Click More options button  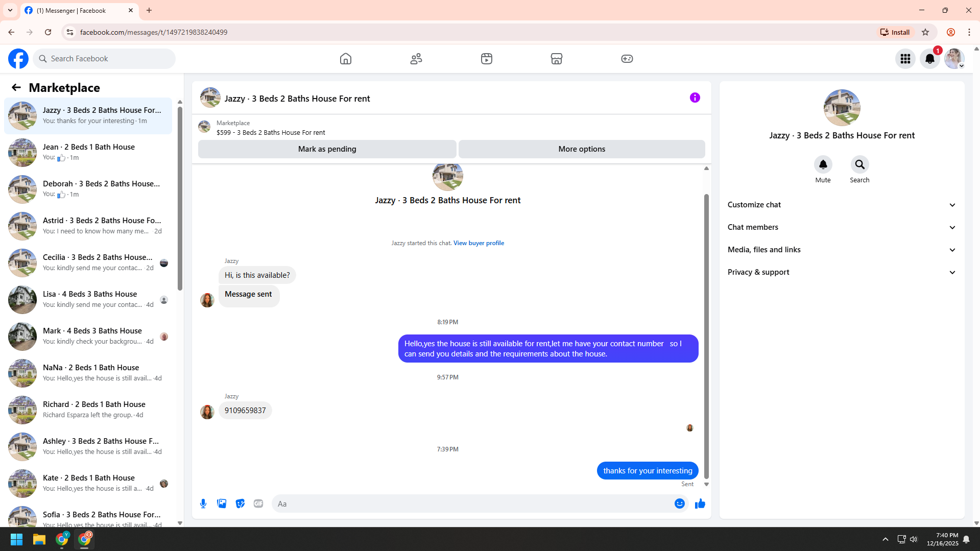(582, 149)
